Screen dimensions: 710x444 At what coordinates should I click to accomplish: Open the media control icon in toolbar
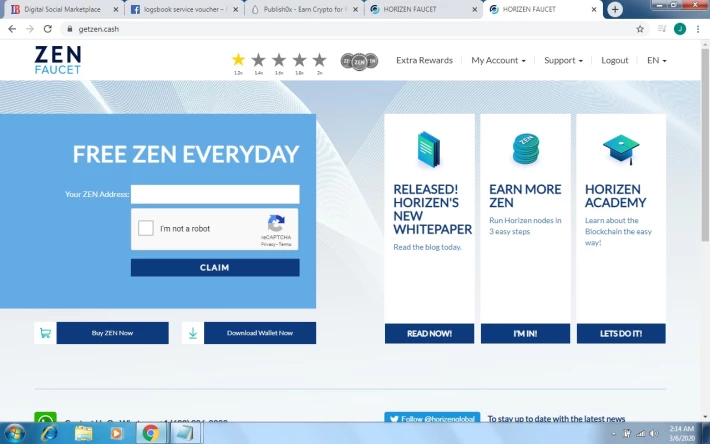(662, 29)
